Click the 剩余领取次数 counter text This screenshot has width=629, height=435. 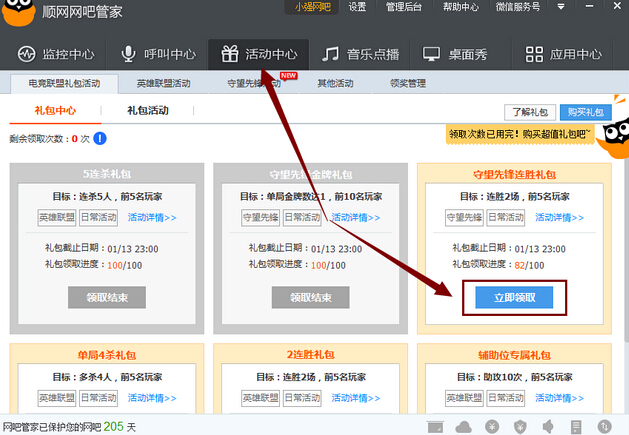(x=49, y=139)
